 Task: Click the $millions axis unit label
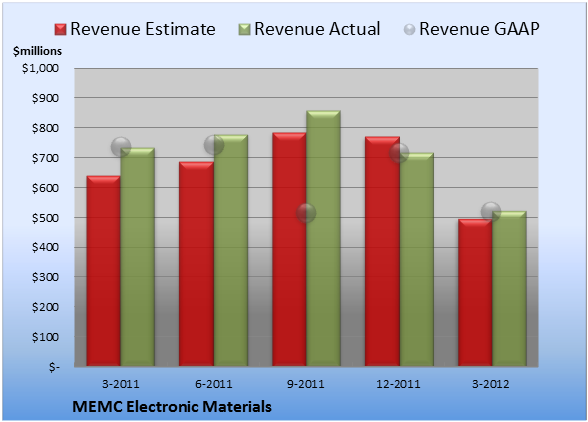coord(37,51)
